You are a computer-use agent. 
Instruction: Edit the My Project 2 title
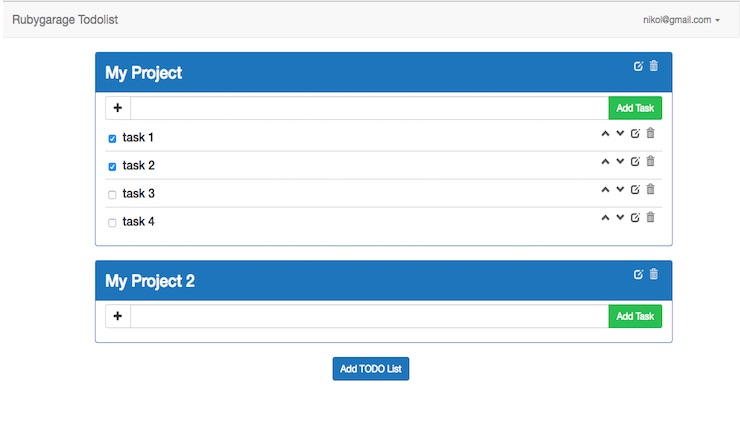click(639, 274)
